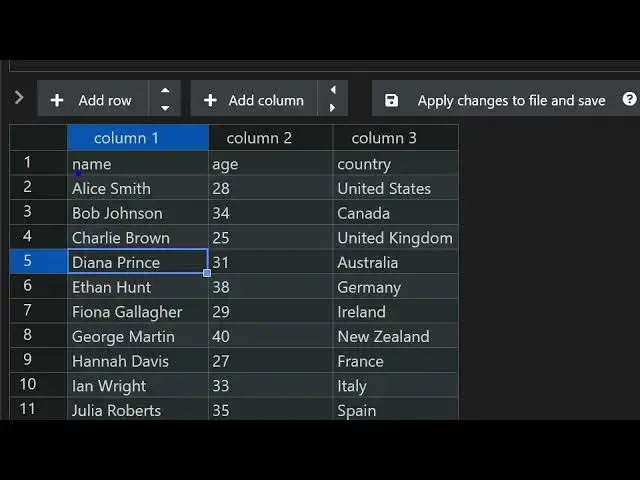The image size is (640, 480).
Task: Select the age cell '29'
Action: [271, 311]
